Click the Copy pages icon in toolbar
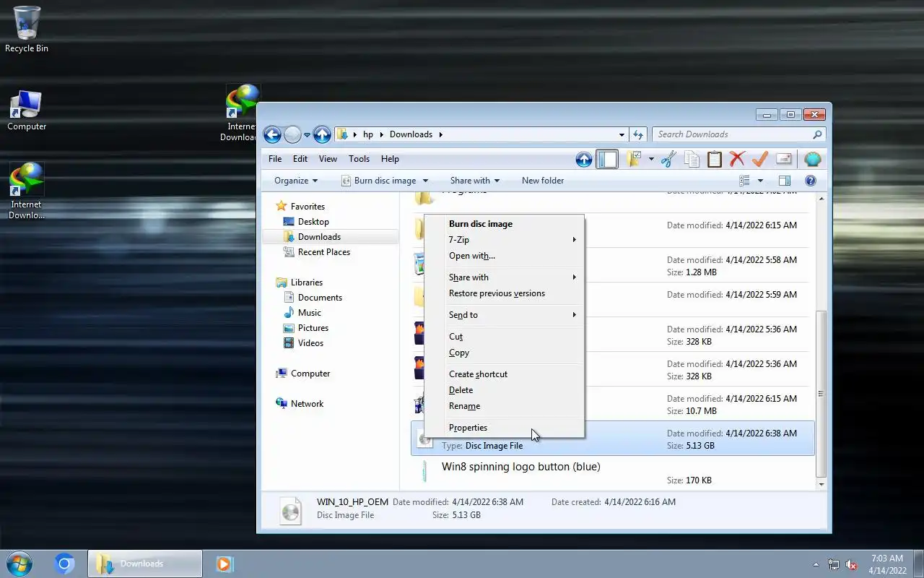 coord(692,160)
